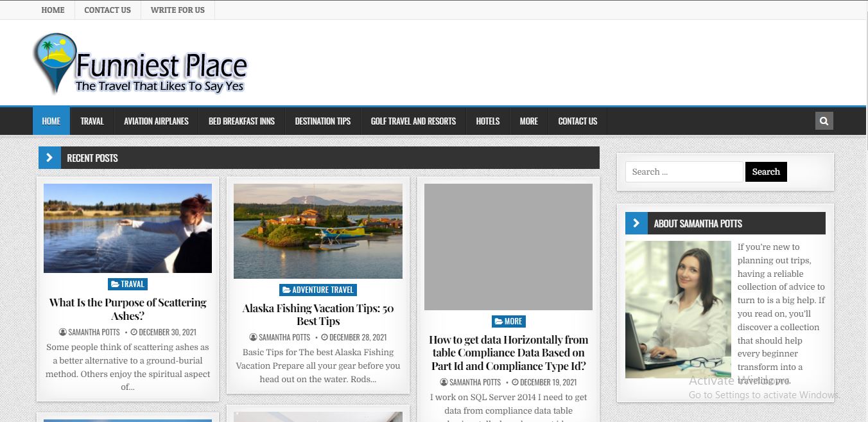Click the Recent Posts chevron icon
Screen dimensions: 868x422
[49, 158]
